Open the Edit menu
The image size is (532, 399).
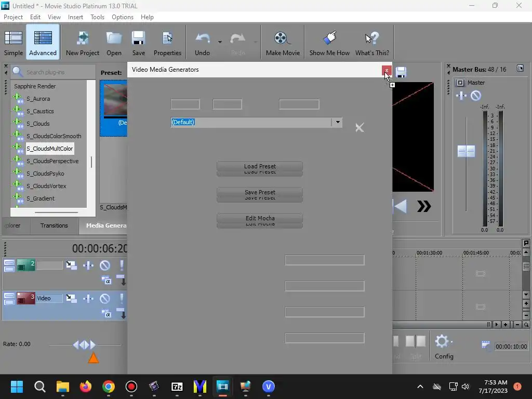coord(35,17)
